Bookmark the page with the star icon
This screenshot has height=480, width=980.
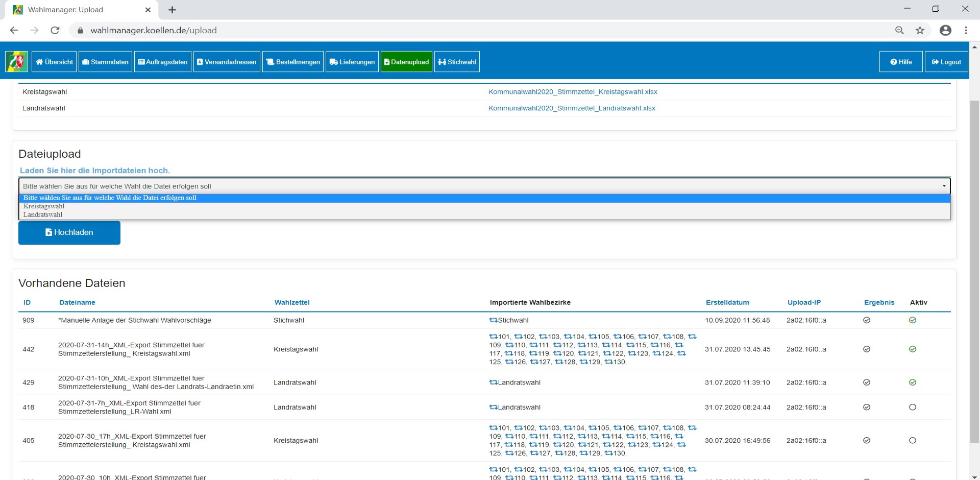[x=920, y=30]
